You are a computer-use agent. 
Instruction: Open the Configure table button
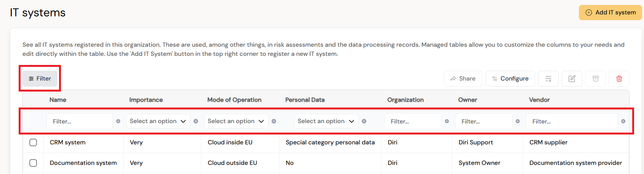click(x=510, y=79)
